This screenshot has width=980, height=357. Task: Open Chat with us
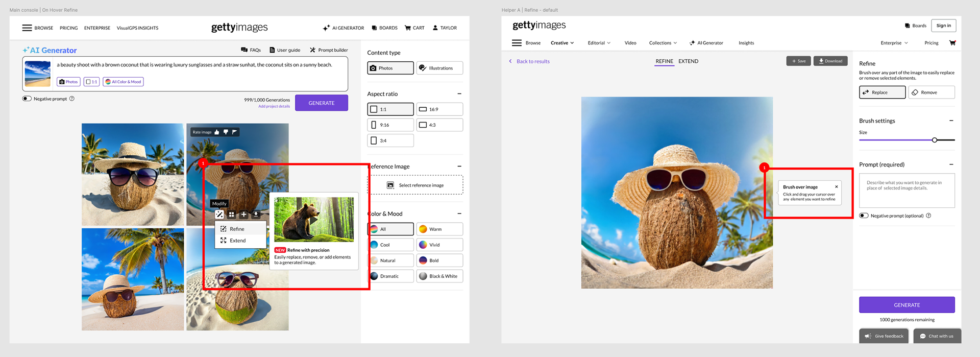pyautogui.click(x=937, y=336)
